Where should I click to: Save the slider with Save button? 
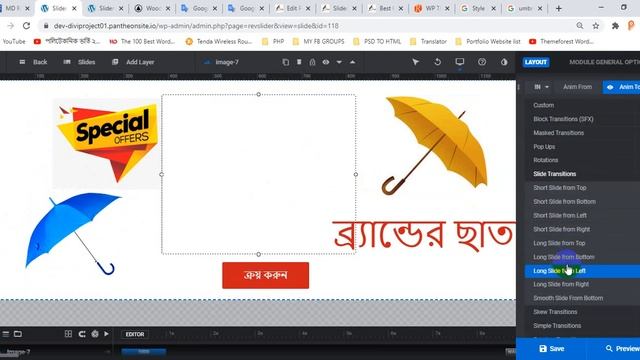pos(551,349)
